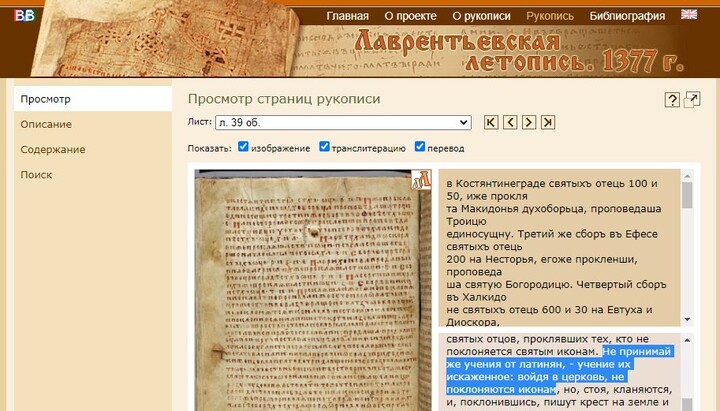This screenshot has width=720, height=411.
Task: Click text "единосущну. Третий же сборъ въ Ефесе"
Action: pos(552,234)
